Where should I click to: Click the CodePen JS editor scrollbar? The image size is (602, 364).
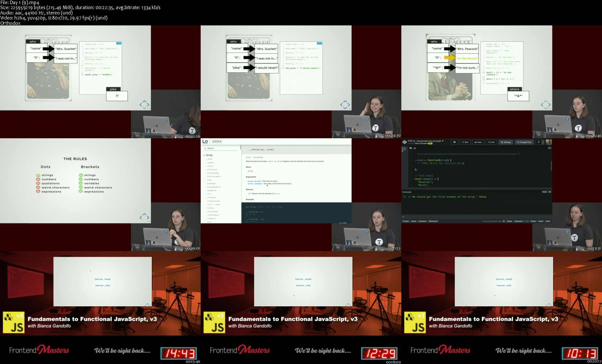point(551,166)
